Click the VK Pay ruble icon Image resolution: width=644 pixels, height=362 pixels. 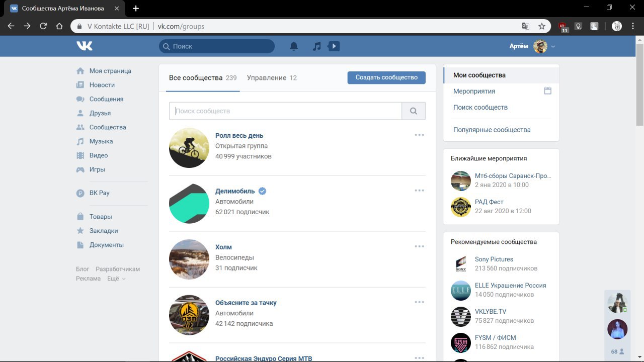(80, 193)
